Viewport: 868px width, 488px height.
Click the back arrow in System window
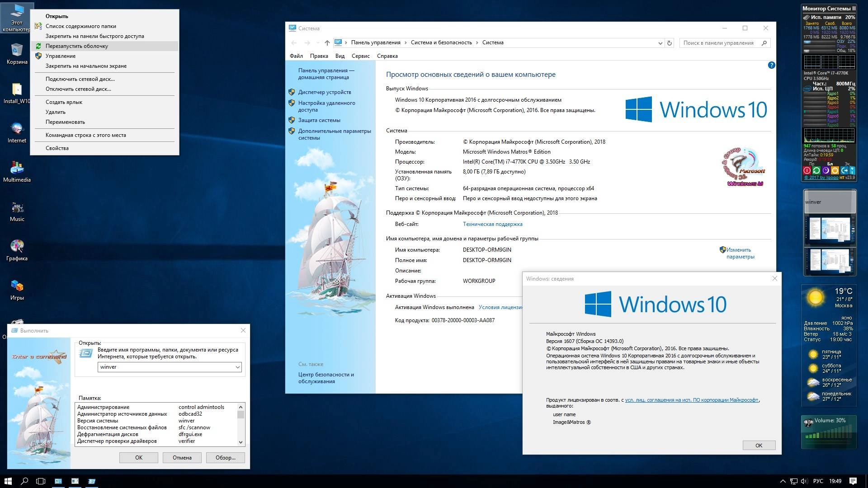click(294, 43)
